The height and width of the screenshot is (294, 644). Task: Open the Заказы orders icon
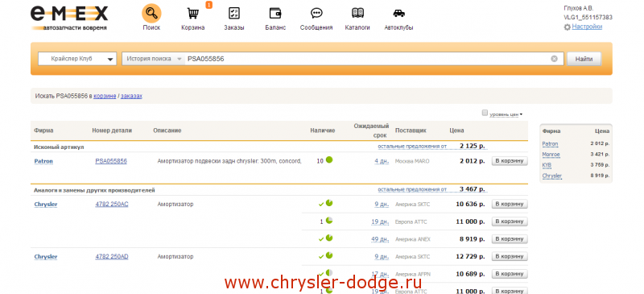(x=234, y=14)
